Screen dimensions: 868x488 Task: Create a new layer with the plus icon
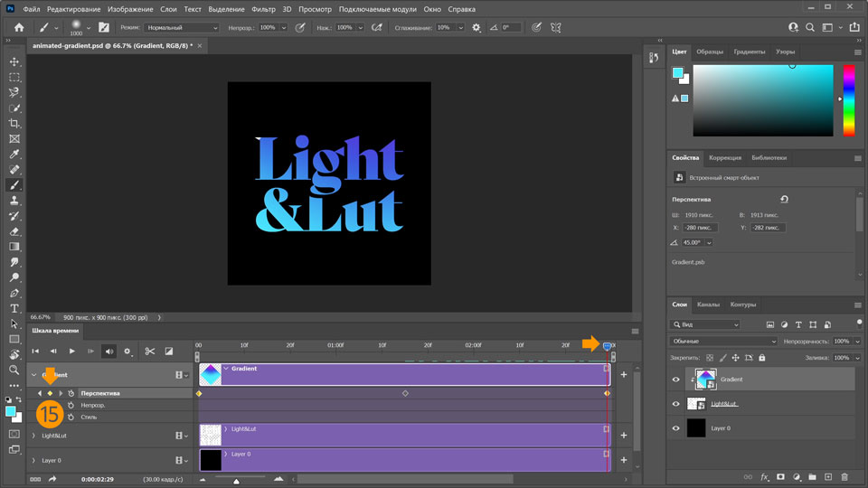point(828,476)
